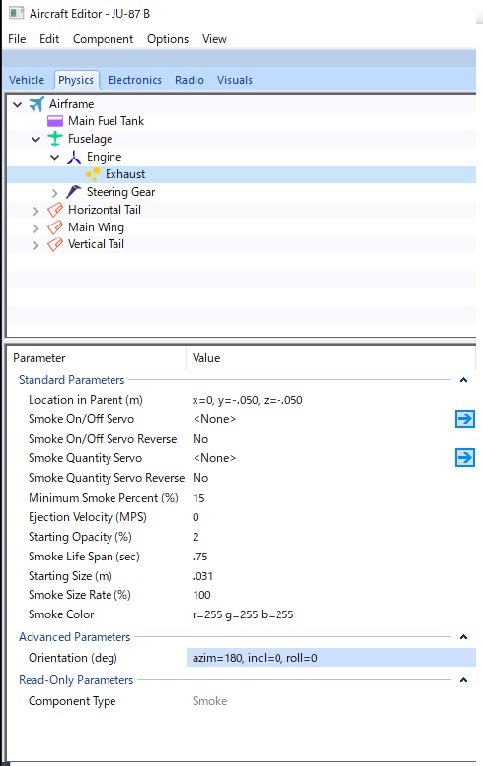Collapse the Standard Parameters section

pyautogui.click(x=463, y=380)
